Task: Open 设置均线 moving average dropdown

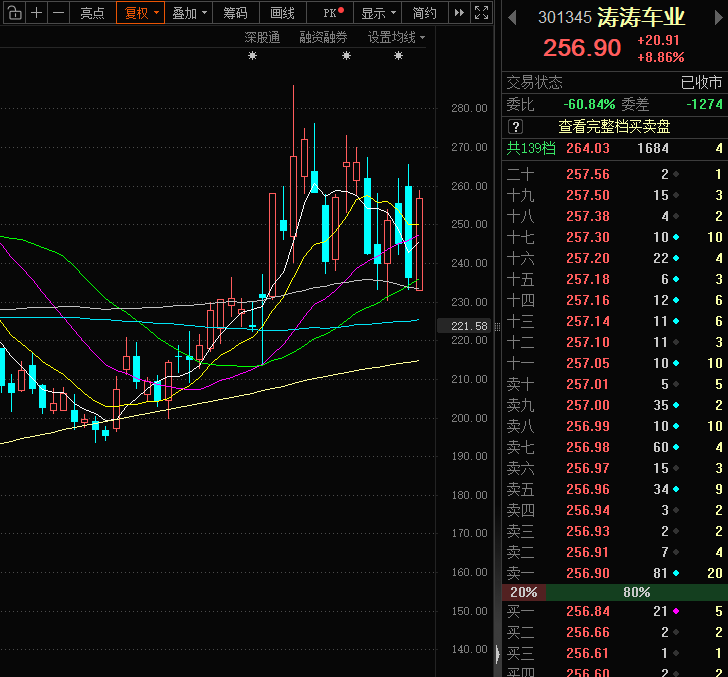Action: tap(396, 37)
